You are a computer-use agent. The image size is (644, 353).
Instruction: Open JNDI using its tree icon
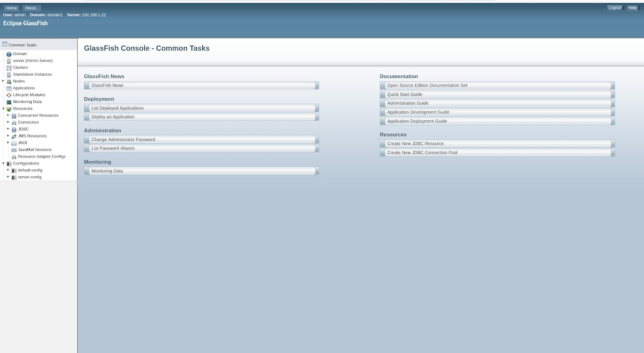(x=13, y=143)
